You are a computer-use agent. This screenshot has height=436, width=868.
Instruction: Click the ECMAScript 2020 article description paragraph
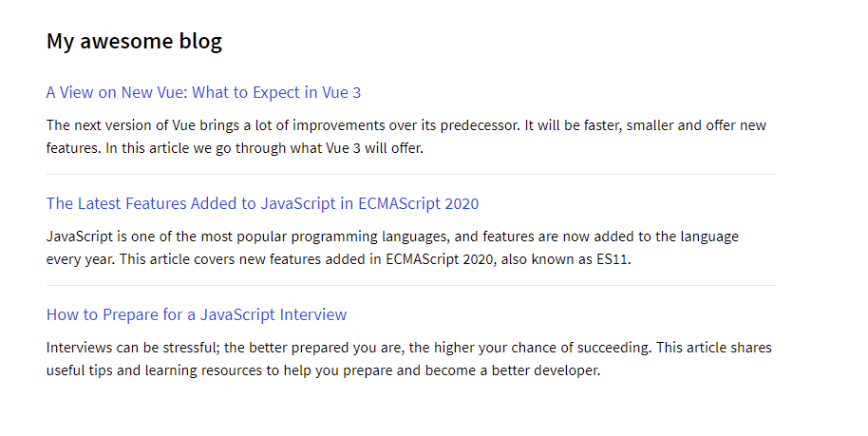tap(392, 248)
